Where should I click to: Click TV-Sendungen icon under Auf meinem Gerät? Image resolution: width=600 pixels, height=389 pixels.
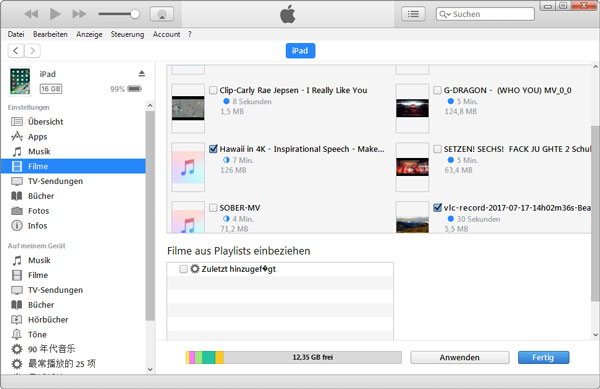click(16, 290)
